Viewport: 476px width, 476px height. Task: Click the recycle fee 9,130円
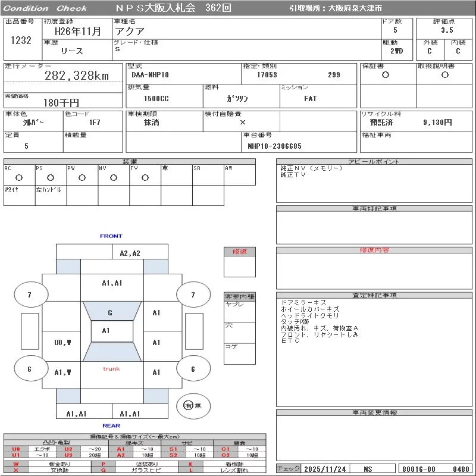tap(437, 123)
